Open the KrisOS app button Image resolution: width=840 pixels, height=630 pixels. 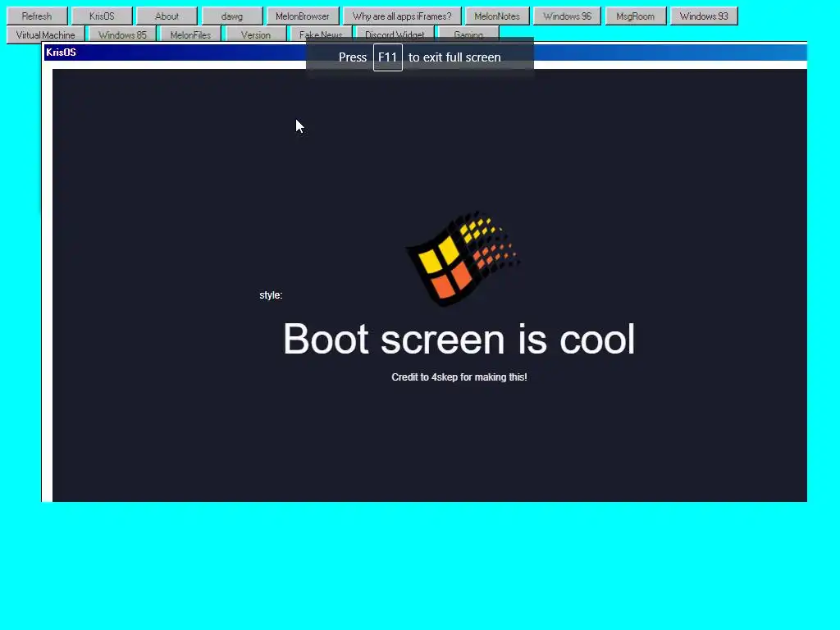click(x=102, y=16)
